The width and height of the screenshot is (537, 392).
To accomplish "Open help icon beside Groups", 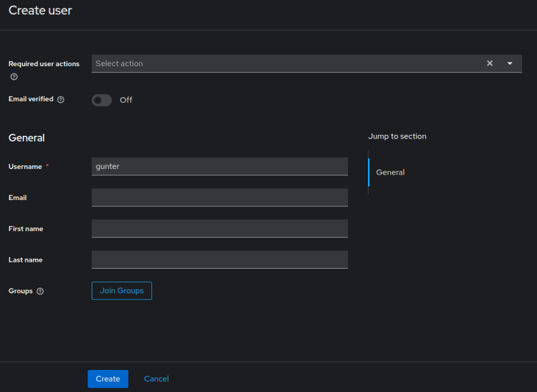I will point(40,291).
